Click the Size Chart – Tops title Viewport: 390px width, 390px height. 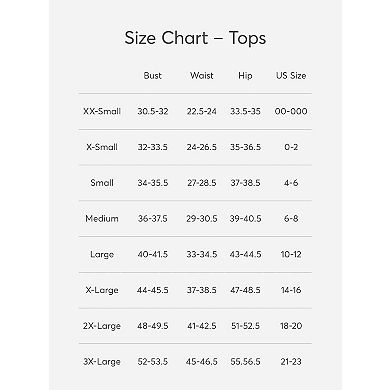pos(195,38)
